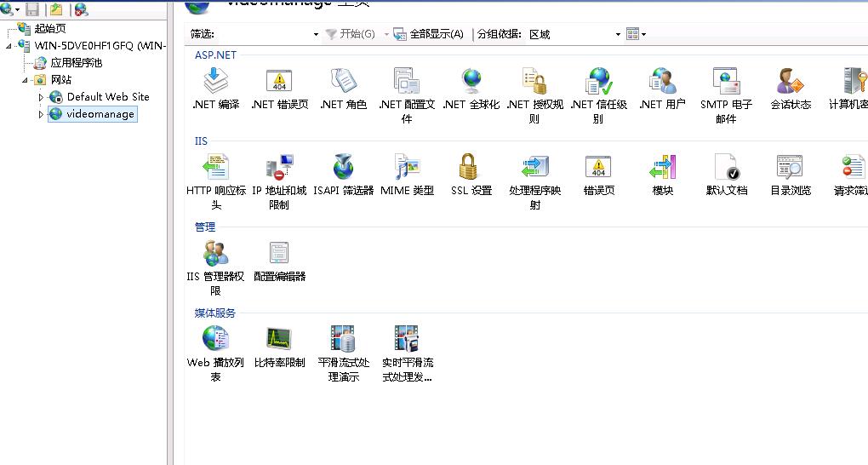
Task: Expand the Default Web Site node
Action: pos(41,98)
